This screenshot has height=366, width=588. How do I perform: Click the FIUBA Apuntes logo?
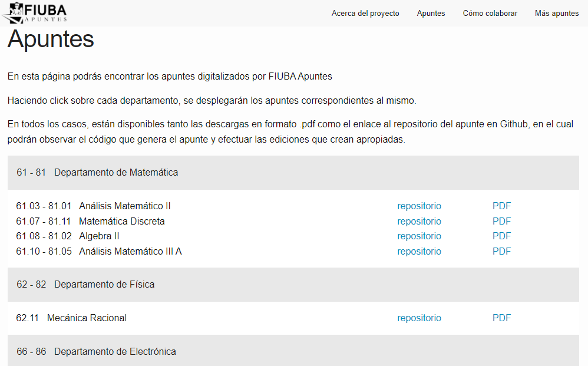click(x=35, y=13)
